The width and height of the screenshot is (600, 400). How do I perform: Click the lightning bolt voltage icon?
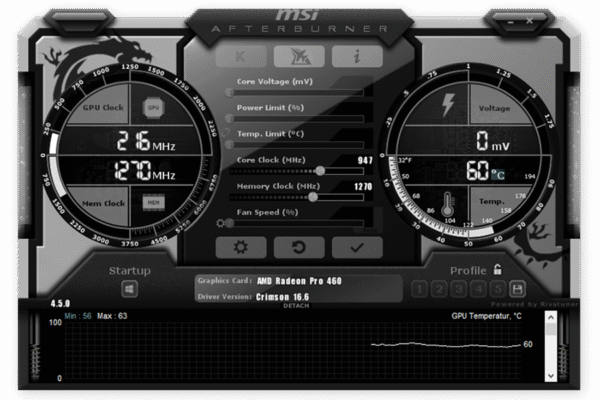tap(448, 105)
